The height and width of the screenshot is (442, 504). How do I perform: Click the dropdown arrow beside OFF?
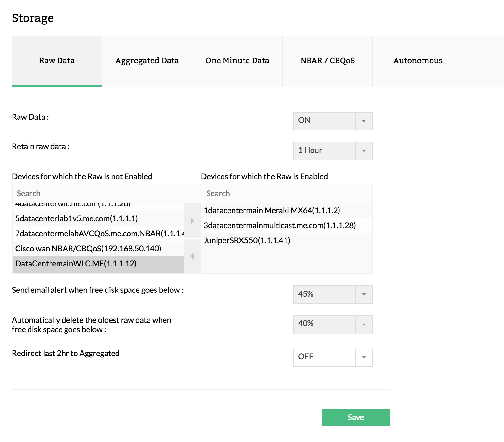coord(364,357)
